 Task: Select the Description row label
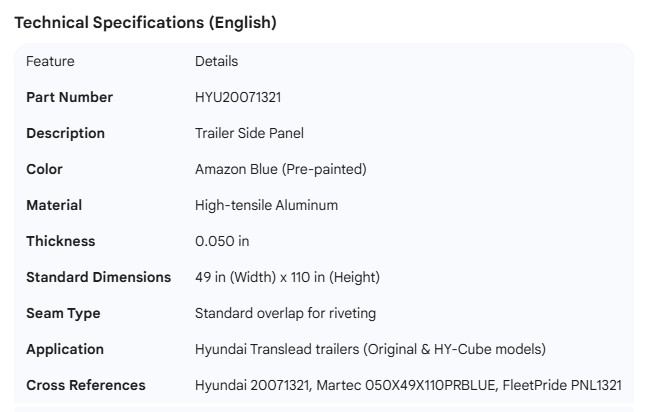click(x=65, y=133)
